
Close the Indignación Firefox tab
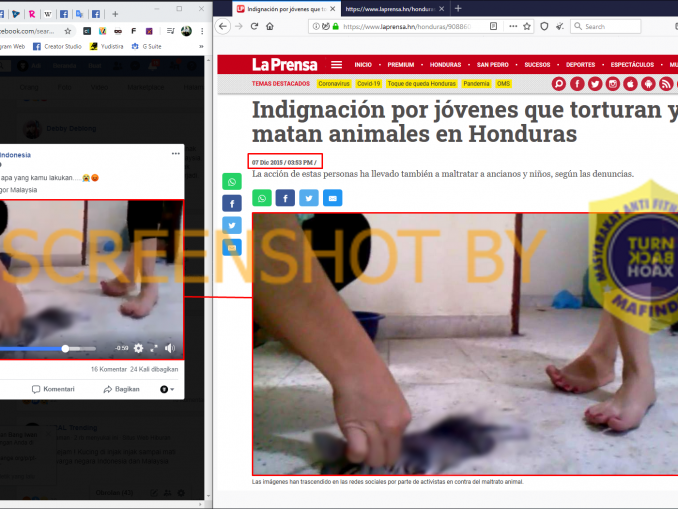(x=333, y=9)
